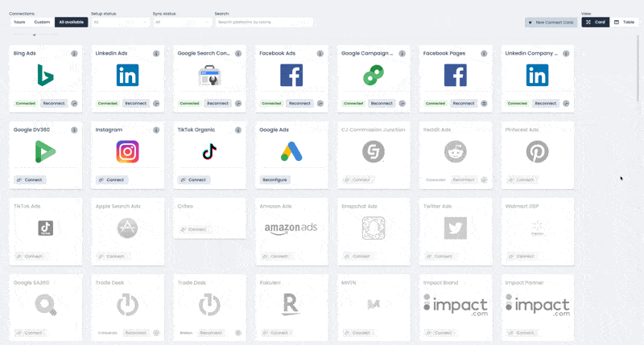The height and width of the screenshot is (345, 644).
Task: Show only Yours connections
Action: pyautogui.click(x=19, y=23)
